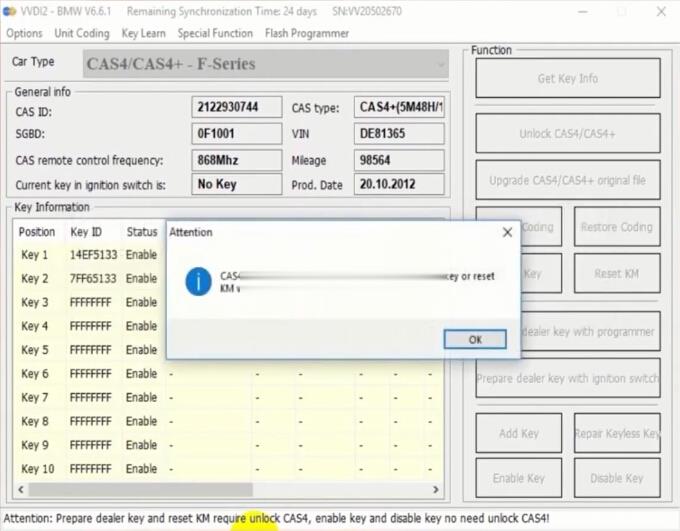Click Key 10 Enable status cell
680x531 pixels.
(141, 469)
